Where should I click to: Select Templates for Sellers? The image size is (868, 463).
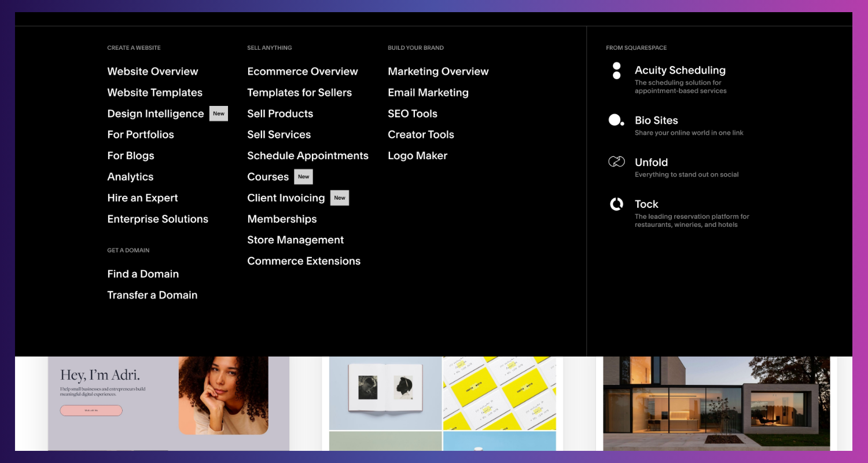299,93
